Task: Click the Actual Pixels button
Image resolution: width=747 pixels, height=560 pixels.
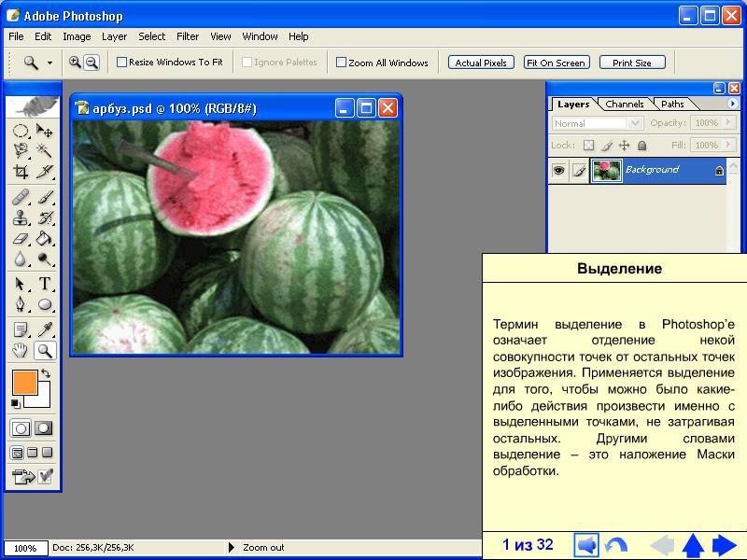Action: coord(481,63)
